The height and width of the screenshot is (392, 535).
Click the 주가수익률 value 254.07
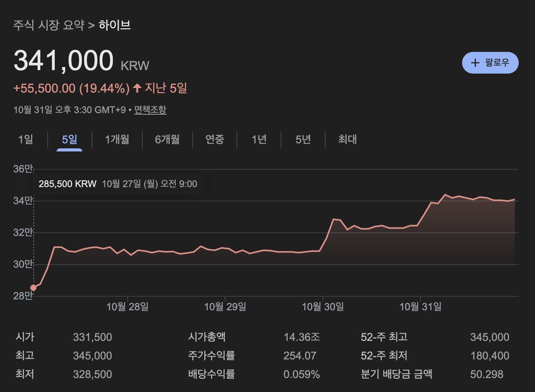pyautogui.click(x=300, y=356)
